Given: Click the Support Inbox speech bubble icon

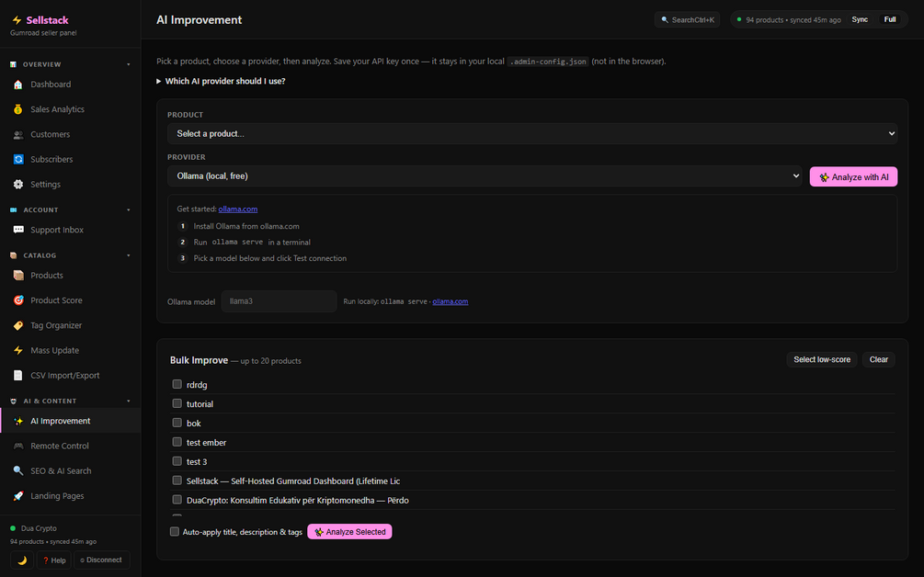Looking at the screenshot, I should (x=18, y=231).
